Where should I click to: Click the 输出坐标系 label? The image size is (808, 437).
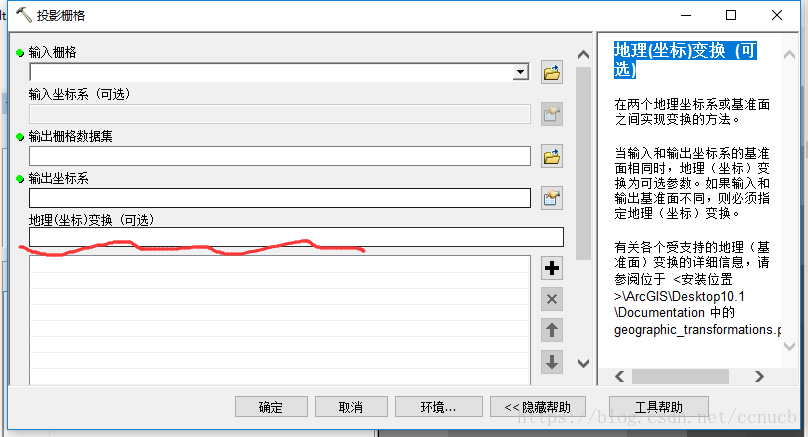[59, 178]
